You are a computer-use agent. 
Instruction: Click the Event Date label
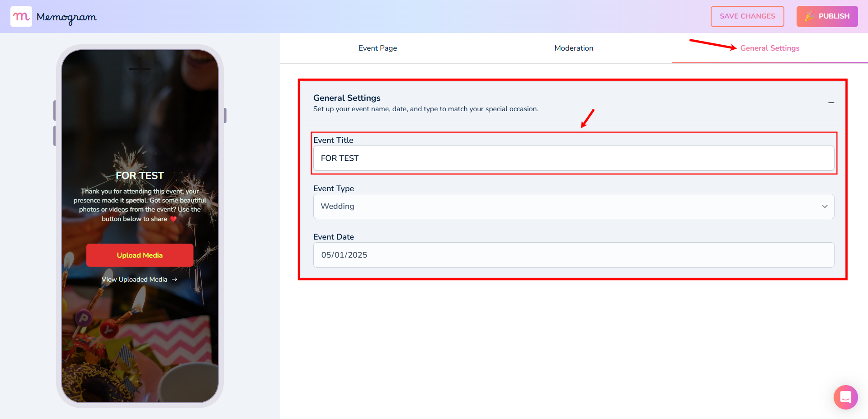coord(334,237)
